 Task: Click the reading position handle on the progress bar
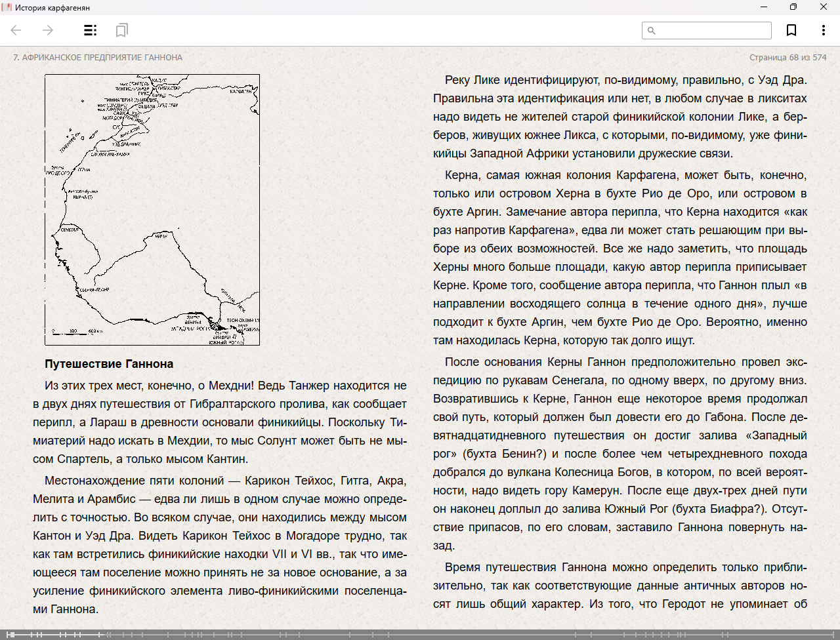coord(10,635)
